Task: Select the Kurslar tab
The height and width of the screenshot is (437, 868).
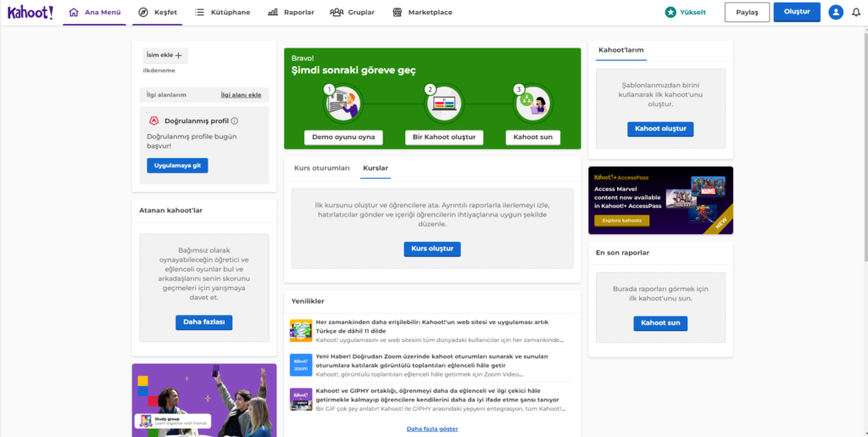Action: (x=376, y=168)
